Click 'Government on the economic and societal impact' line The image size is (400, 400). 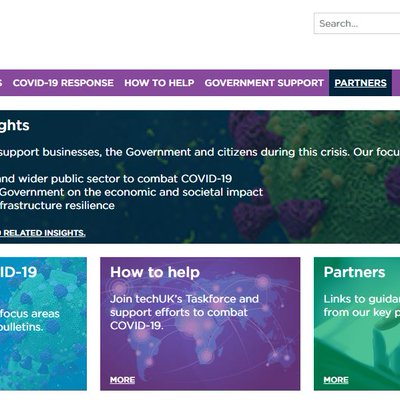(131, 192)
